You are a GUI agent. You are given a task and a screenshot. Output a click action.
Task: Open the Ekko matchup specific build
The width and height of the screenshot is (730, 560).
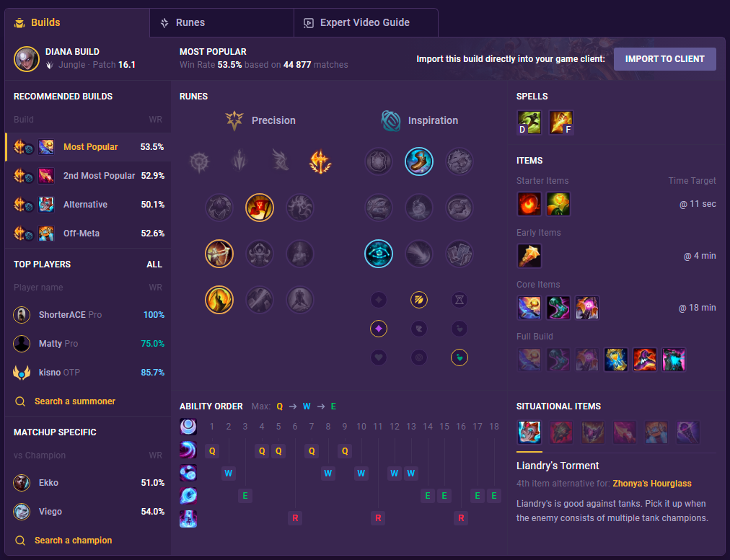click(88, 483)
